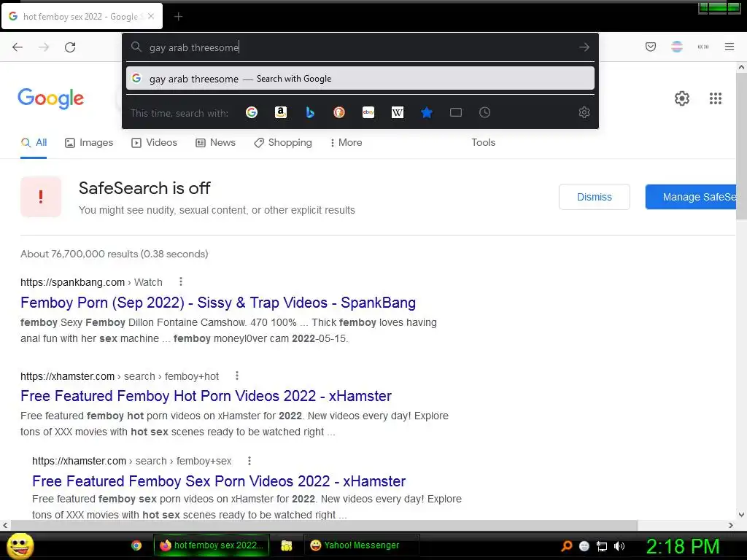
Task: Open the folder icon on the taskbar
Action: 286,545
